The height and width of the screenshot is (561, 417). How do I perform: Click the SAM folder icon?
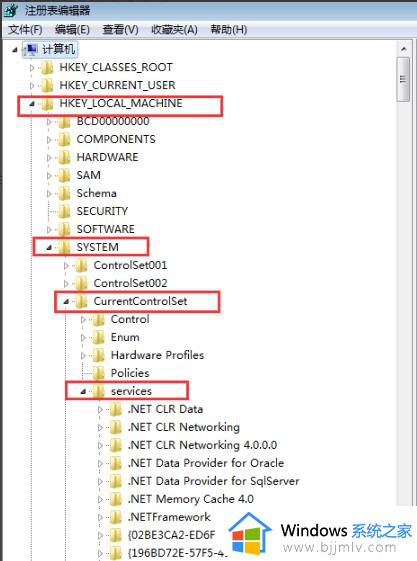click(64, 175)
